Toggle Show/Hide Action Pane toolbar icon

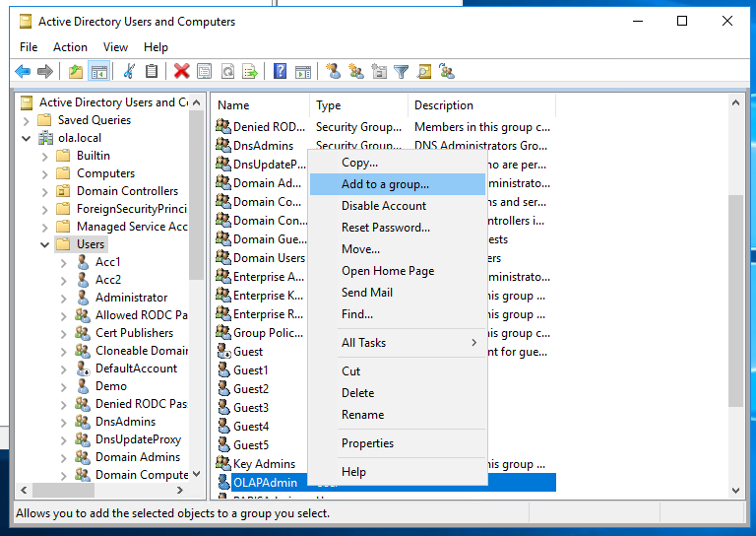pos(303,72)
